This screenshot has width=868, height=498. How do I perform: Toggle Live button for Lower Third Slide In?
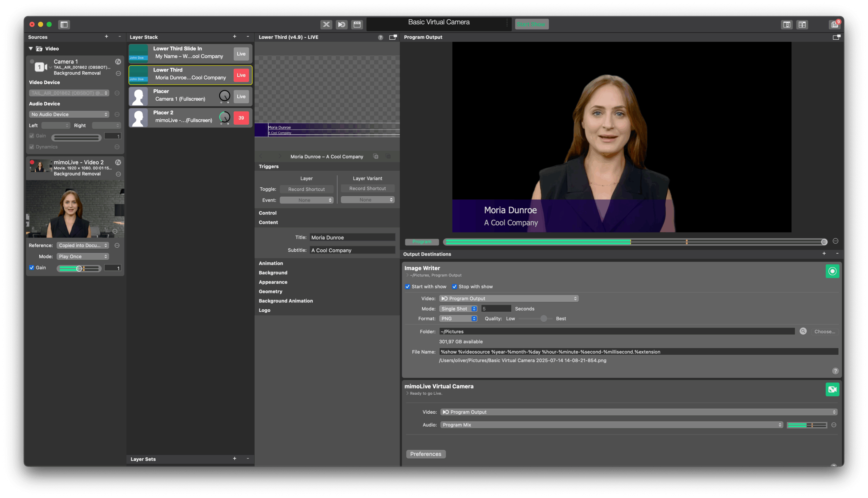[241, 54]
